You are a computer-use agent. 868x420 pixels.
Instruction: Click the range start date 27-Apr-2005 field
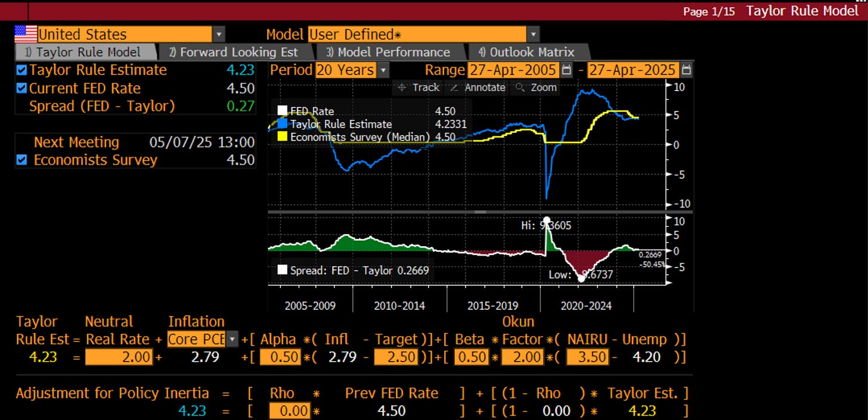(x=513, y=70)
